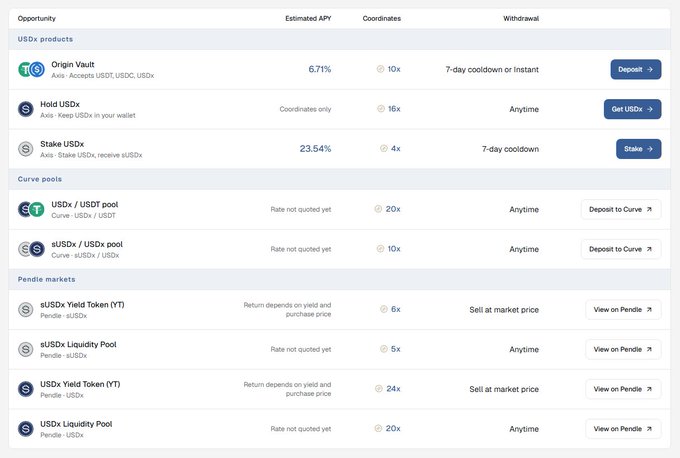The height and width of the screenshot is (458, 680).
Task: Click the USDx Liquidity Pool token icon
Action: tap(26, 429)
